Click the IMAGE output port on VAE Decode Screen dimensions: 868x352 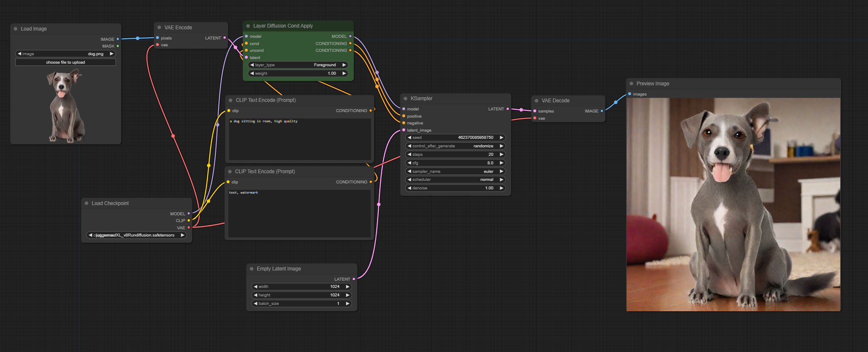pyautogui.click(x=601, y=111)
